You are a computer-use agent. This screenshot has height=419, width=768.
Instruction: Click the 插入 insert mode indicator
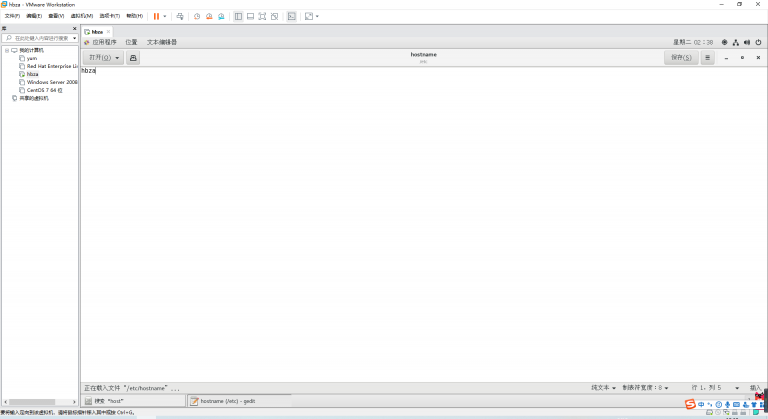coord(755,388)
